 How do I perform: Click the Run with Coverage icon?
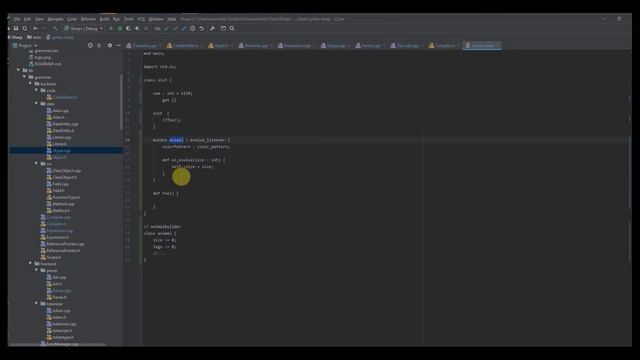[x=129, y=29]
